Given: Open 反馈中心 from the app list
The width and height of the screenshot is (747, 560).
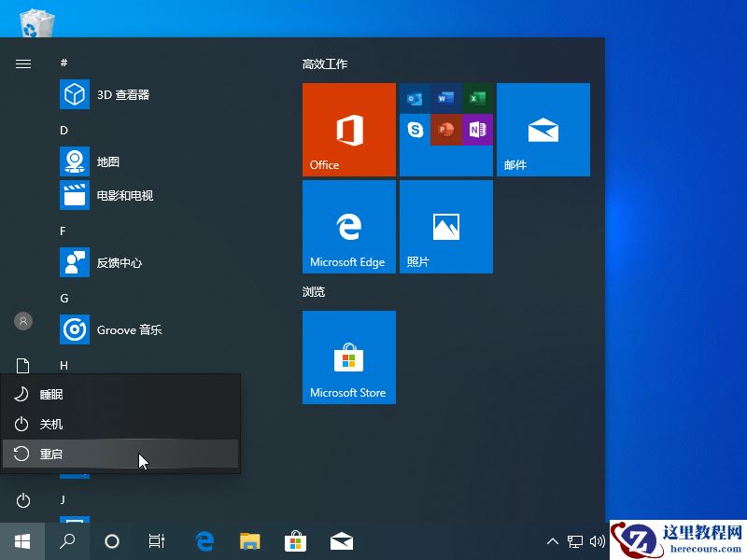Looking at the screenshot, I should [x=117, y=262].
